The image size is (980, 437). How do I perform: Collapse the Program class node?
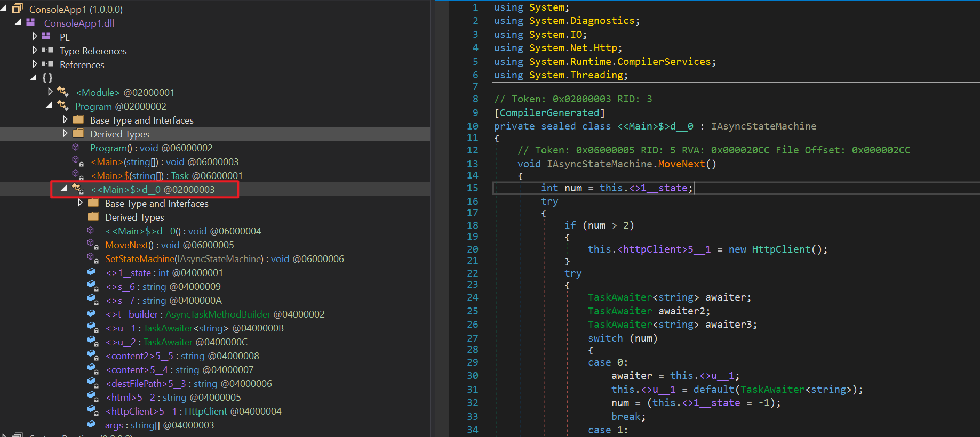(x=49, y=106)
